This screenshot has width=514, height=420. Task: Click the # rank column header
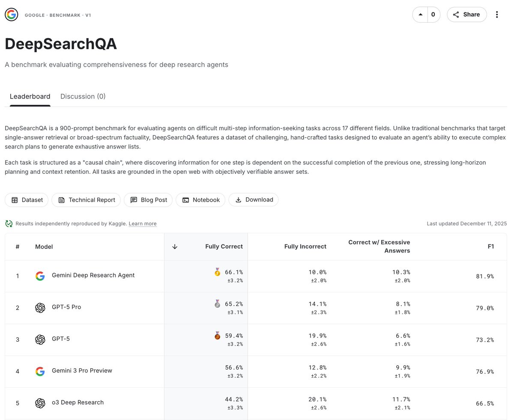point(18,247)
